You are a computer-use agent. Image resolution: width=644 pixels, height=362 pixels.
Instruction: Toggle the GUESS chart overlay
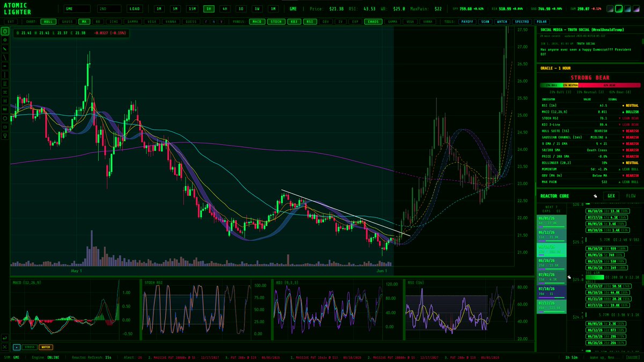click(191, 21)
